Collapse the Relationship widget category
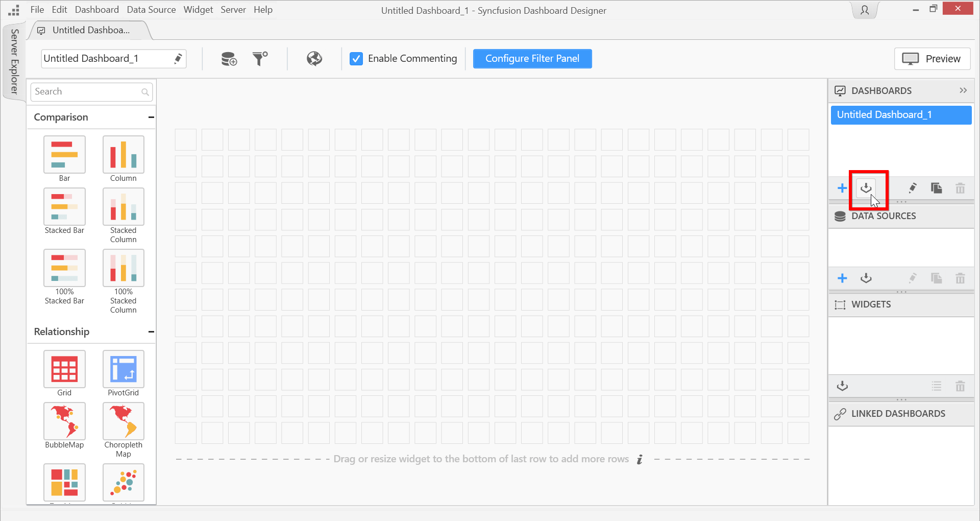Image resolution: width=980 pixels, height=521 pixels. coord(151,332)
